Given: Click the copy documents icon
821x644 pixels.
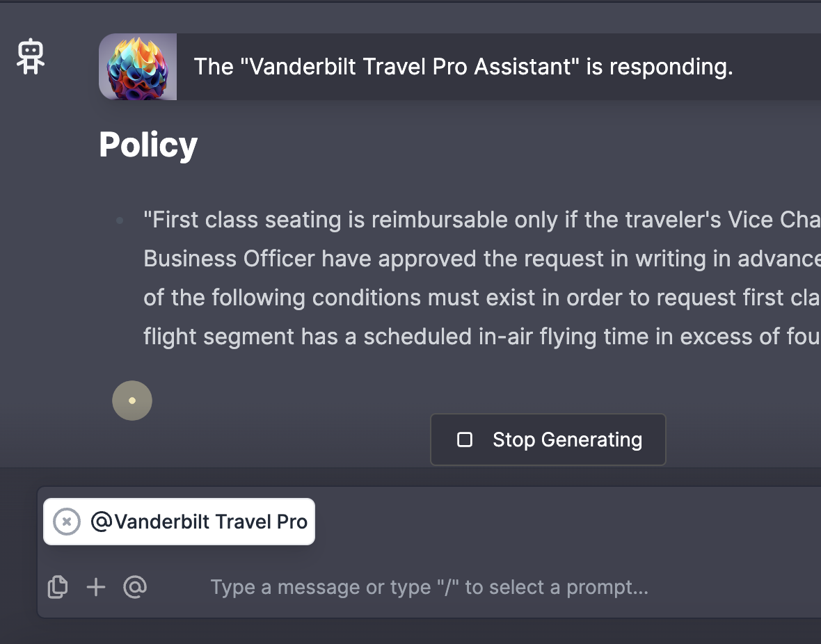Looking at the screenshot, I should 58,587.
